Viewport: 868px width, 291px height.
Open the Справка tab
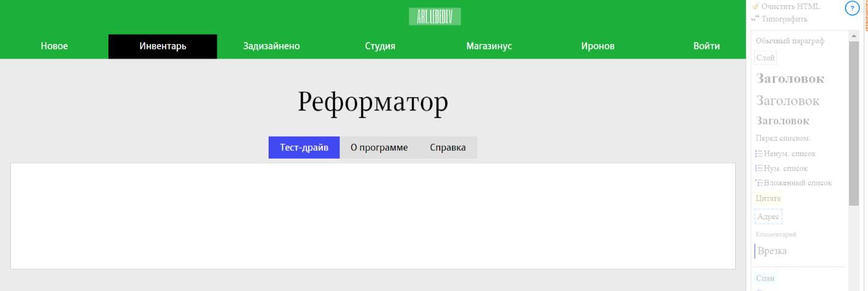[448, 148]
